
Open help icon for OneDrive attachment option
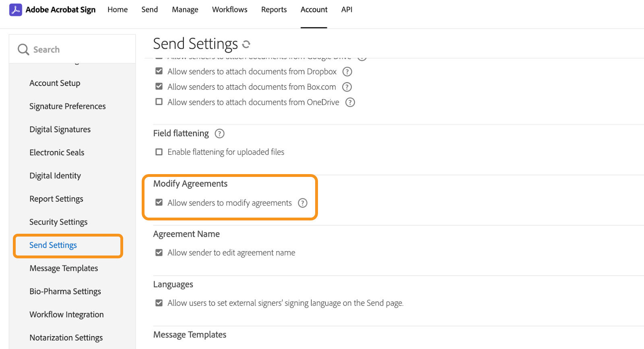point(350,102)
